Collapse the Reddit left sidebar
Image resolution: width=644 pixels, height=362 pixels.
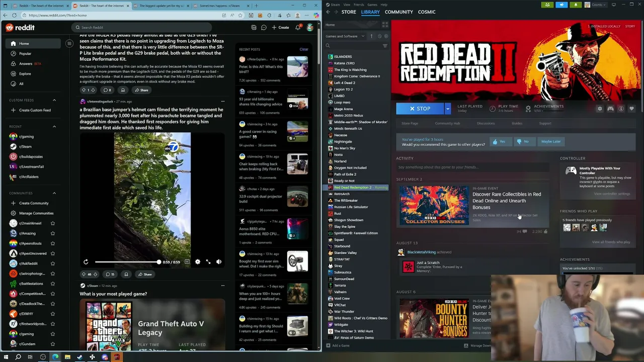pos(69,44)
